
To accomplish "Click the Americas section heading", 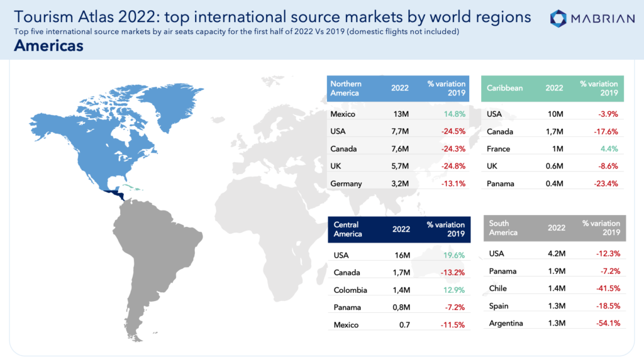I will pyautogui.click(x=48, y=45).
